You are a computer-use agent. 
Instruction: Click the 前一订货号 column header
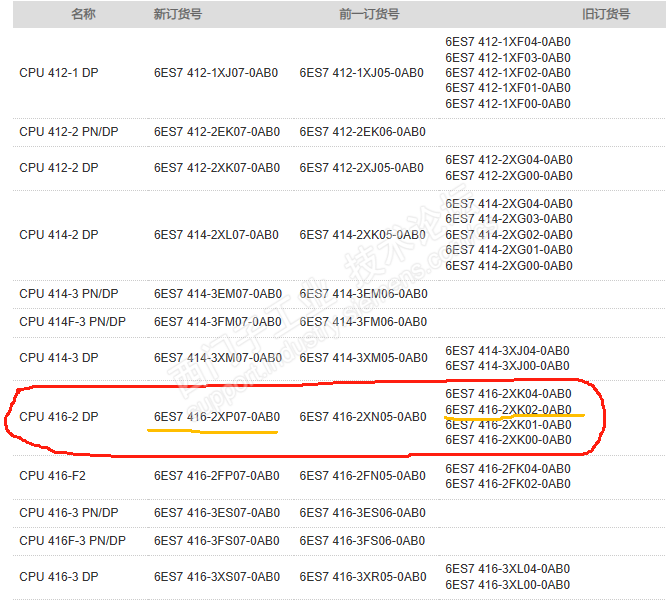click(369, 14)
